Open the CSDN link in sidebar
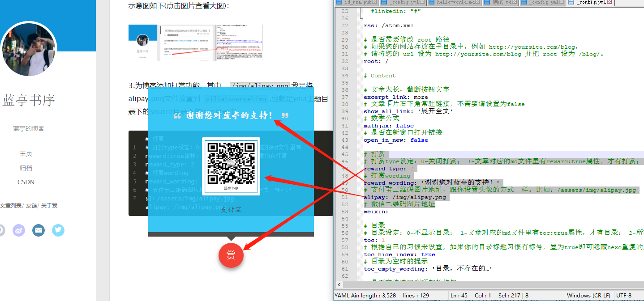 pos(26,182)
